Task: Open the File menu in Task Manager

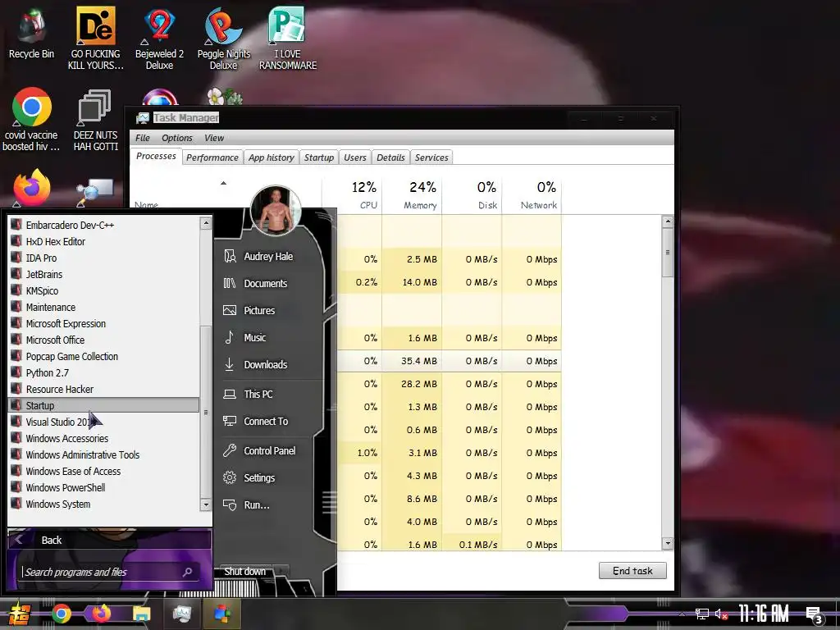Action: coord(143,138)
